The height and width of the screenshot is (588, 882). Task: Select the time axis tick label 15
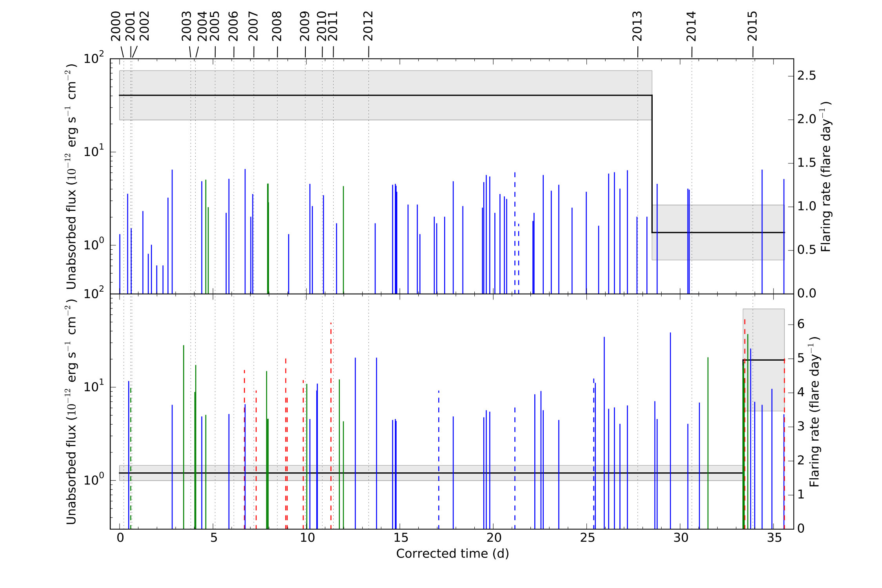[x=401, y=538]
